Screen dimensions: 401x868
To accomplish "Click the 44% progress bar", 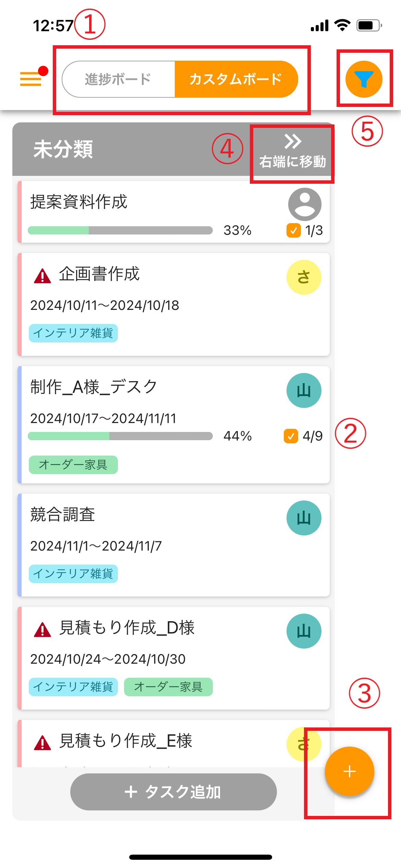I will 120,436.
